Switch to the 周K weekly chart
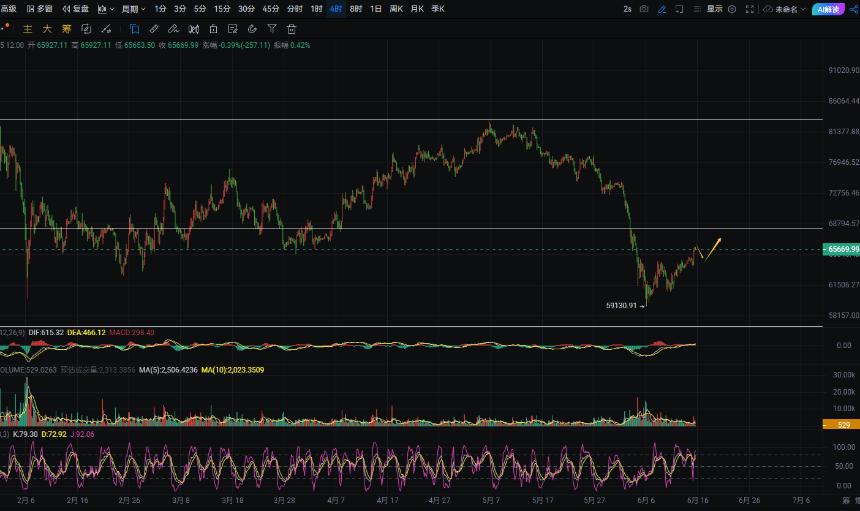 [x=396, y=9]
